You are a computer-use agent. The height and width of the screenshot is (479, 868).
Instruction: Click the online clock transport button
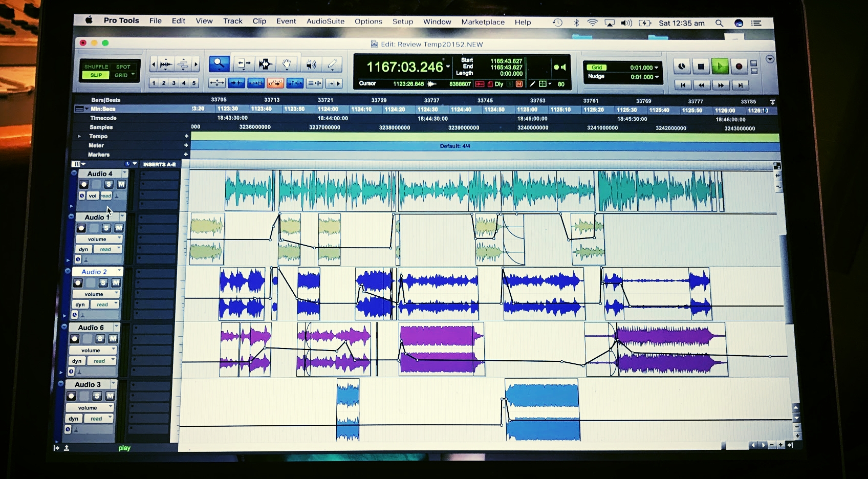coord(682,67)
